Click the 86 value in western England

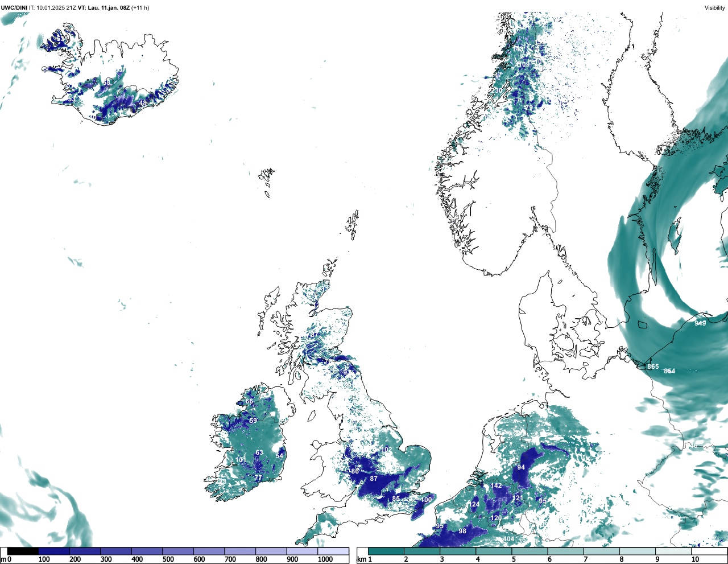355,471
